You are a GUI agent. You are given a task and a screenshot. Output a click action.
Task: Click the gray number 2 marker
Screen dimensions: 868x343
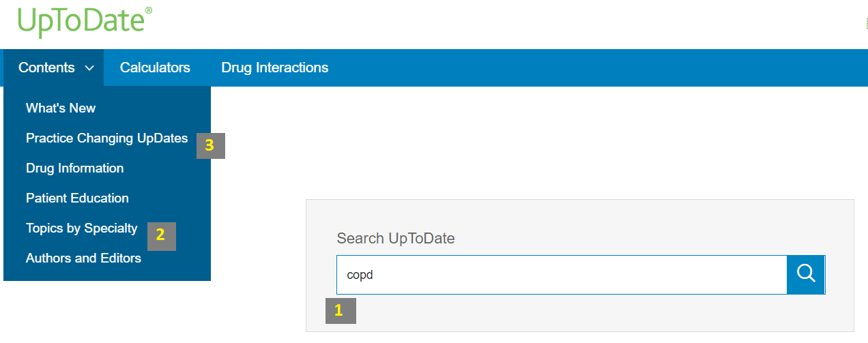[161, 236]
